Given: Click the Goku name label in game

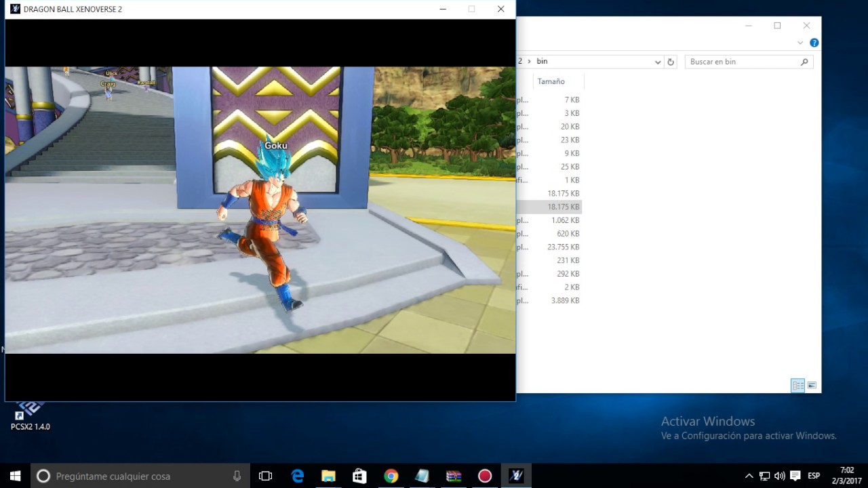Looking at the screenshot, I should pos(276,146).
